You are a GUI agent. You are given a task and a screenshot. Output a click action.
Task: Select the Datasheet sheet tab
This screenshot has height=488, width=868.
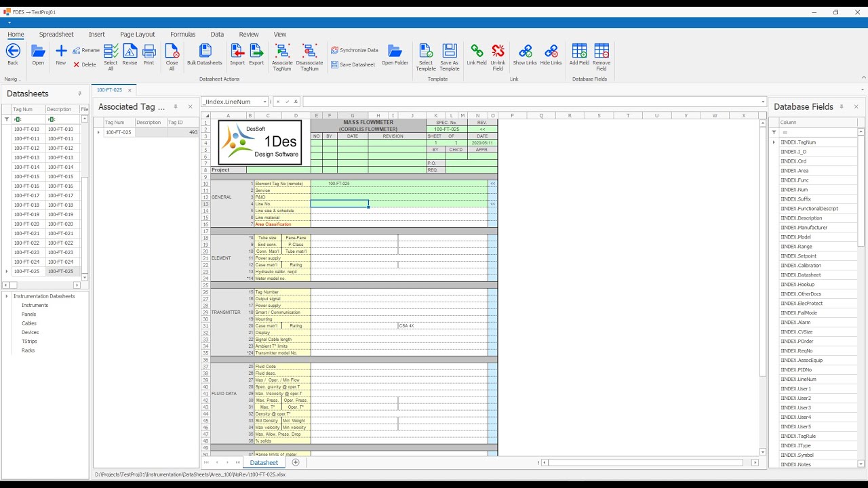pos(264,462)
